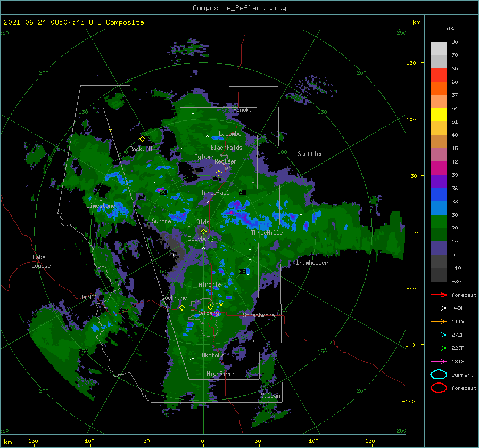Click the Okotoks town label

click(x=213, y=355)
